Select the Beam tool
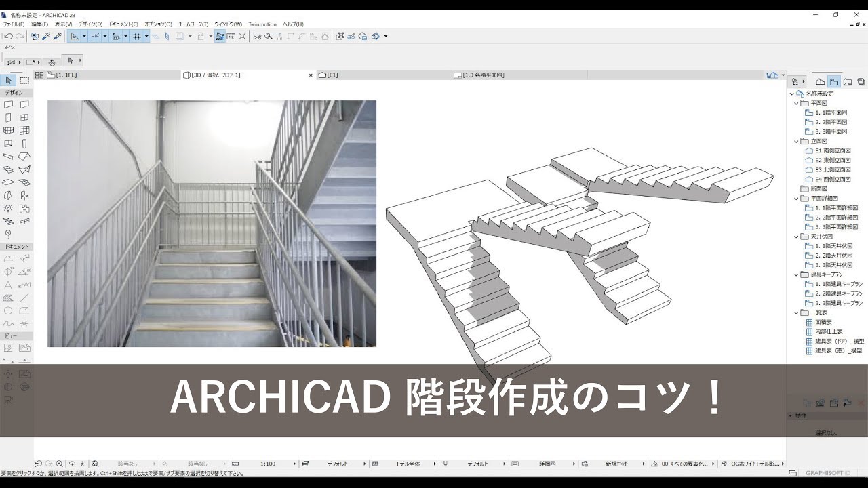Viewport: 868px width, 488px height. pyautogui.click(x=8, y=156)
